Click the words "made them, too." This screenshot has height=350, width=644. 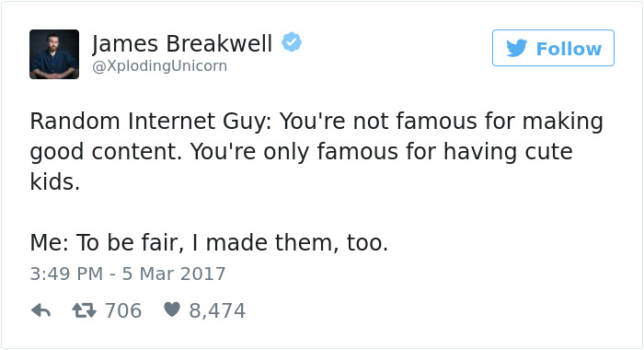(x=297, y=242)
